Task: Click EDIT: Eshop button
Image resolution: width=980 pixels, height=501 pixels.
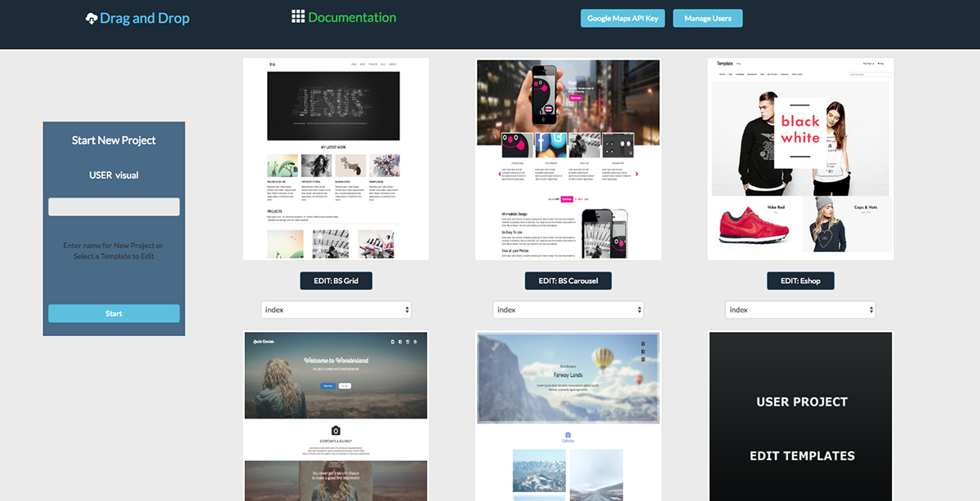Action: point(800,281)
